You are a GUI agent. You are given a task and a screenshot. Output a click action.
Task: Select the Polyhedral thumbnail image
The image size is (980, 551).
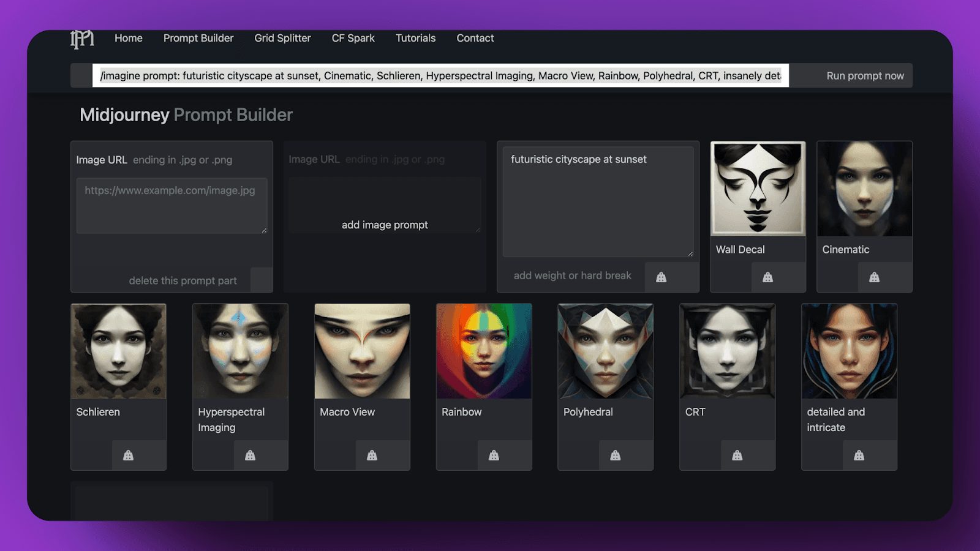coord(606,351)
